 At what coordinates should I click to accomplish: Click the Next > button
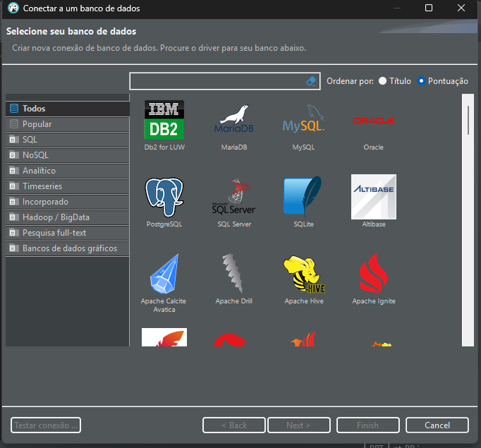click(x=299, y=425)
